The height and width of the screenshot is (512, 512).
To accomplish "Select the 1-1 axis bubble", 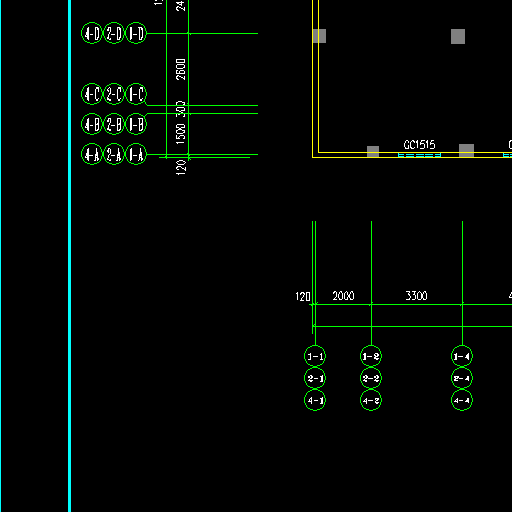I will point(315,356).
